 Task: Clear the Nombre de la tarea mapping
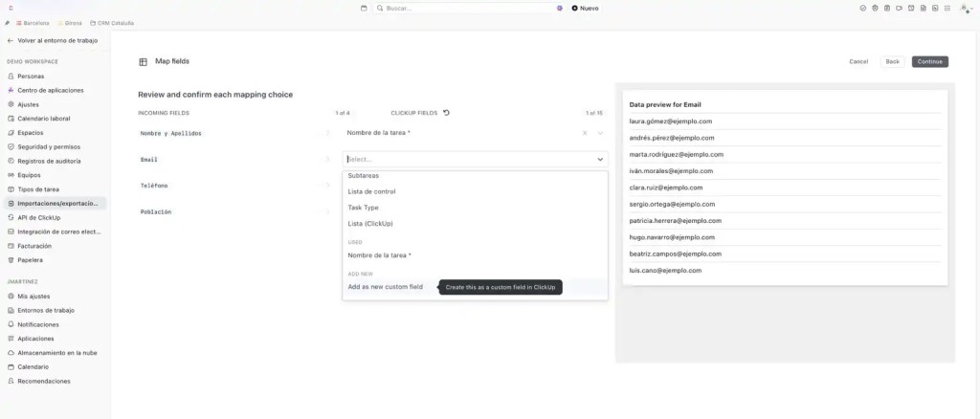coord(584,133)
